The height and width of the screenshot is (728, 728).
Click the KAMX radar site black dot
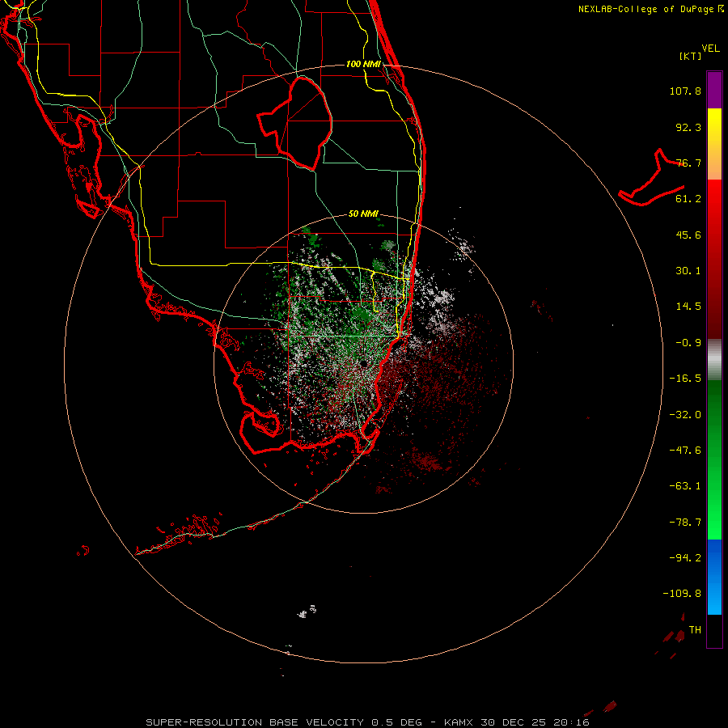(x=364, y=363)
